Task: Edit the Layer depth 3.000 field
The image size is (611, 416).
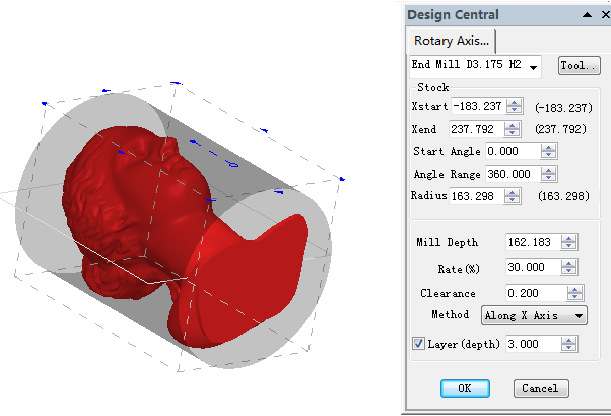Action: [533, 344]
